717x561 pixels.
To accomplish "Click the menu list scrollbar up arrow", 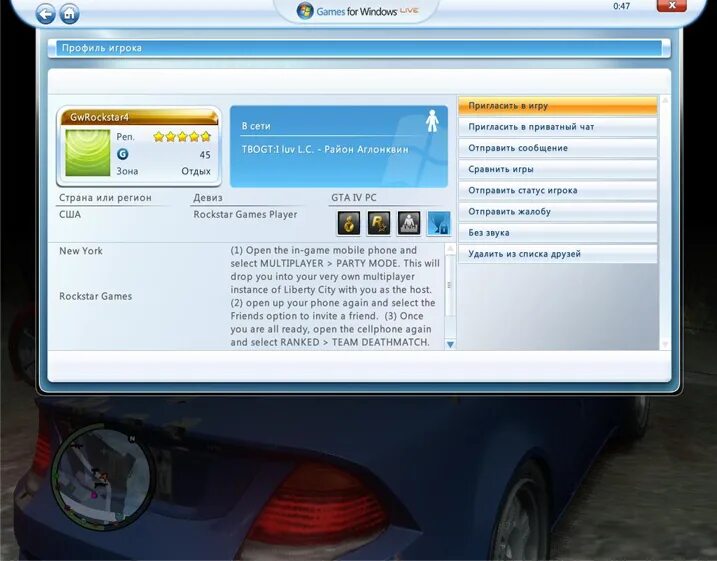I will coord(665,100).
